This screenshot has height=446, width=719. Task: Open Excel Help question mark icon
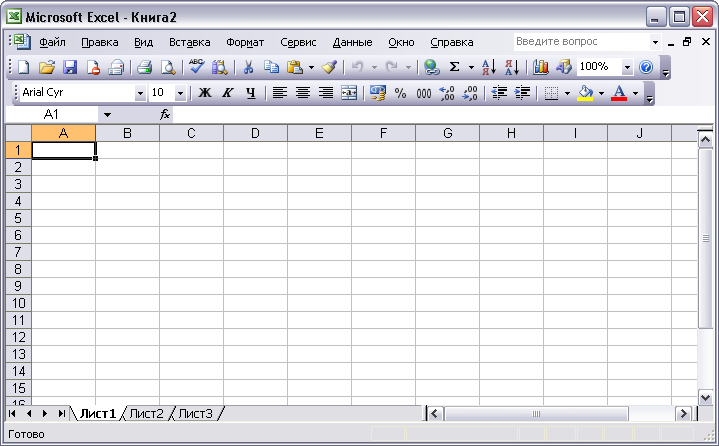[646, 67]
